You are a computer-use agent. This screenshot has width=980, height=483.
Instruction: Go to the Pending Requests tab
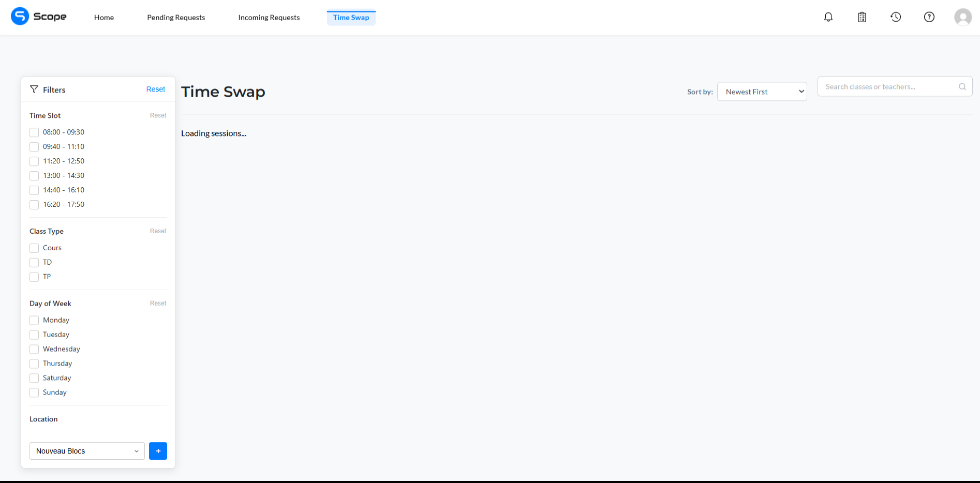(176, 18)
